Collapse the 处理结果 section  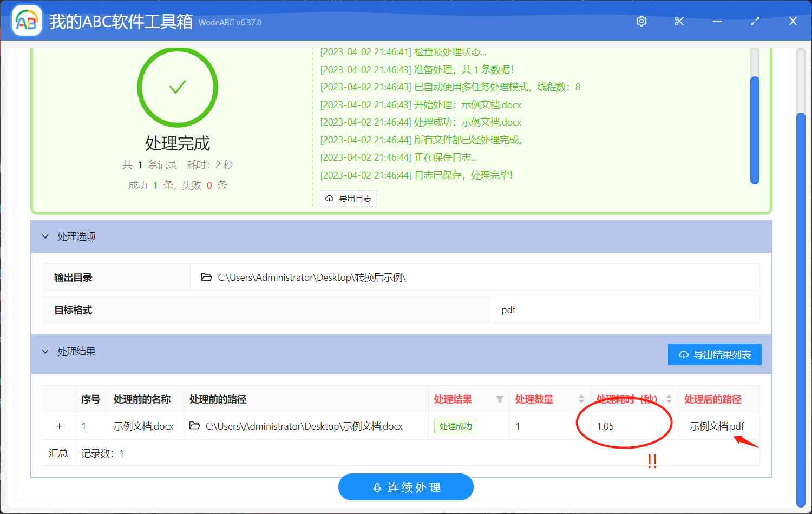coord(45,352)
